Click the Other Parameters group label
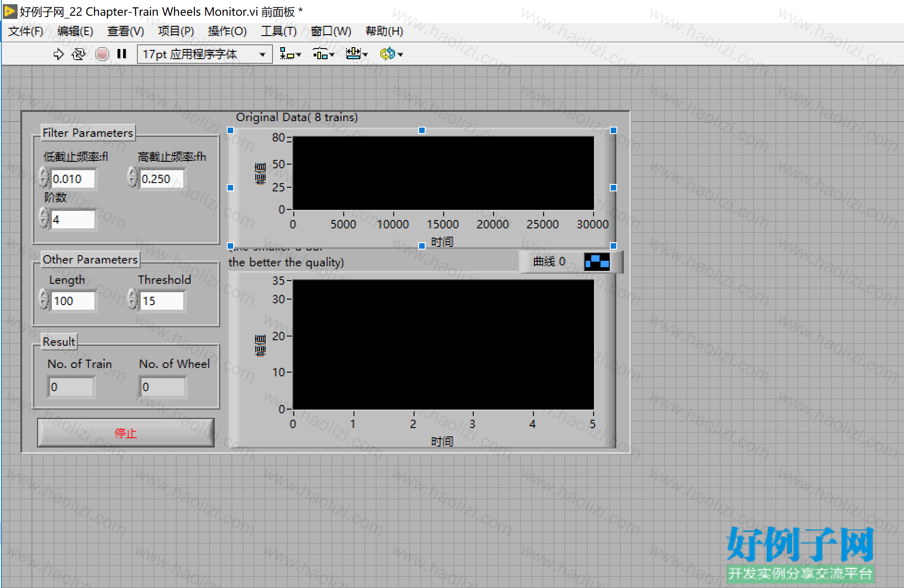This screenshot has width=904, height=588. click(x=90, y=260)
